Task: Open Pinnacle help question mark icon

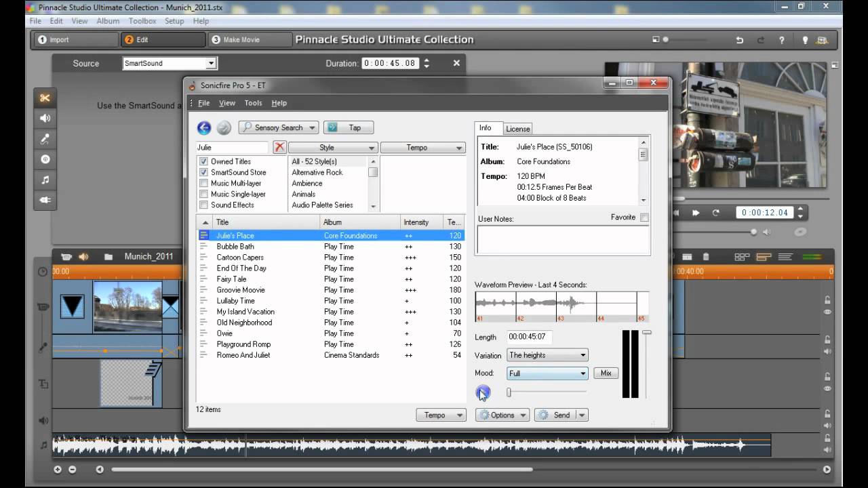Action: (x=783, y=40)
